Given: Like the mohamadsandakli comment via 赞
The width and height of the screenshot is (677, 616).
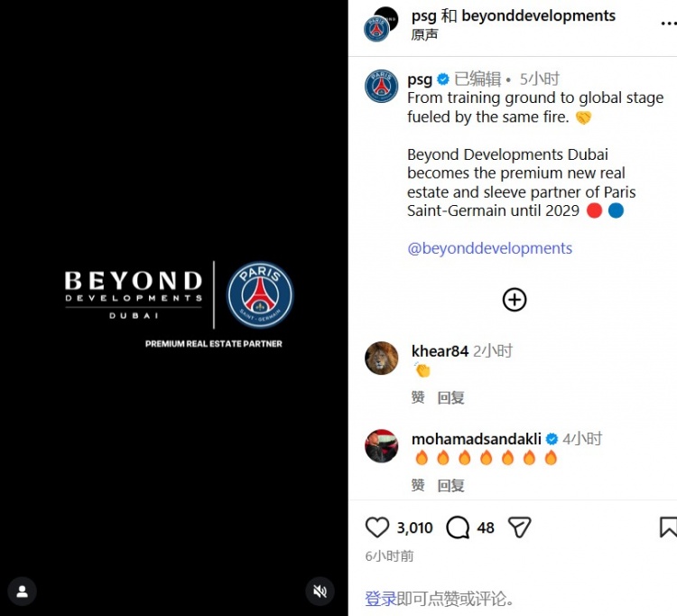Looking at the screenshot, I should (x=418, y=485).
